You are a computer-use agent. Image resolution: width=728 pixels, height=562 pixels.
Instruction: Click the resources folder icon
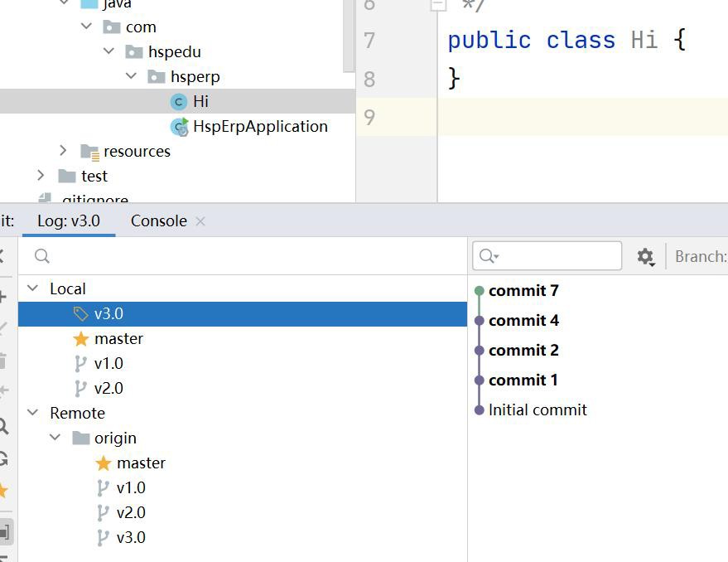[x=89, y=152]
